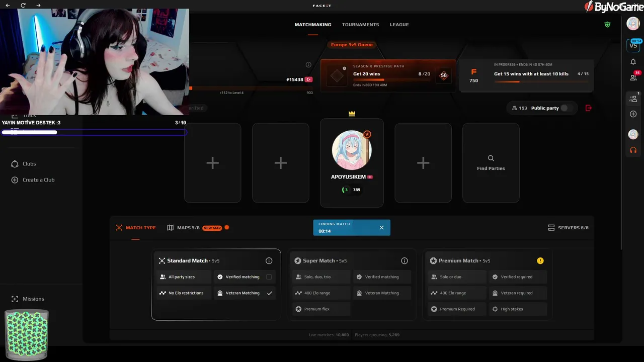644x362 pixels.
Task: Click Create a Club link
Action: pyautogui.click(x=38, y=180)
